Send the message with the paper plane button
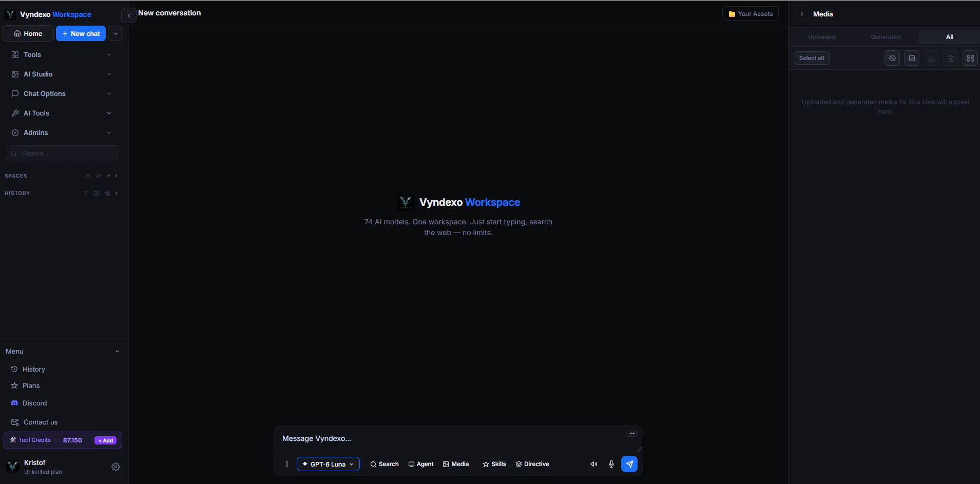 point(629,464)
